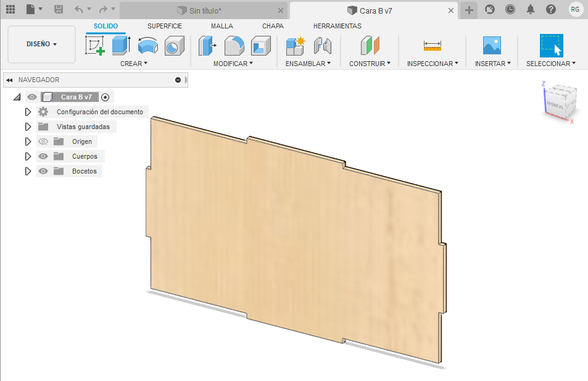
Task: Expand the Cuerpos folder
Action: point(28,156)
